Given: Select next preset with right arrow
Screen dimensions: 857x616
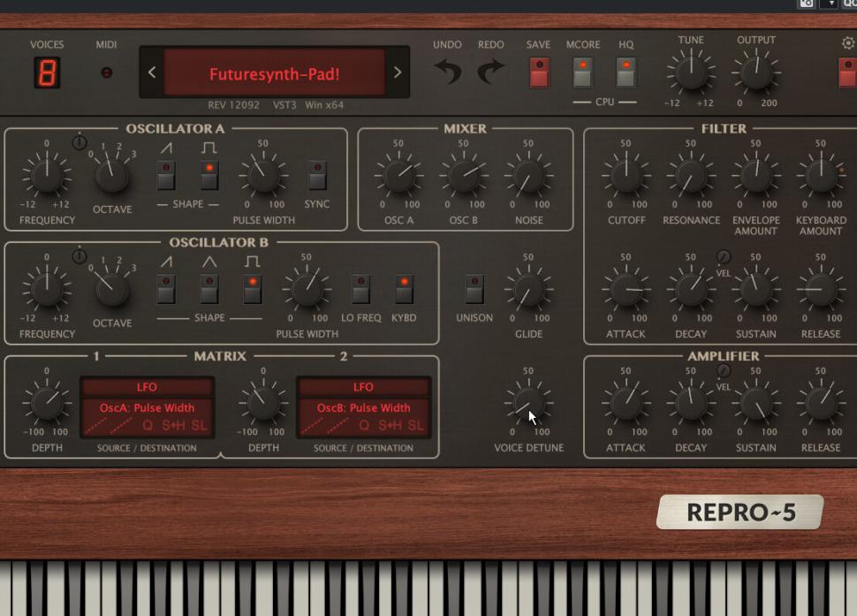Looking at the screenshot, I should click(398, 72).
